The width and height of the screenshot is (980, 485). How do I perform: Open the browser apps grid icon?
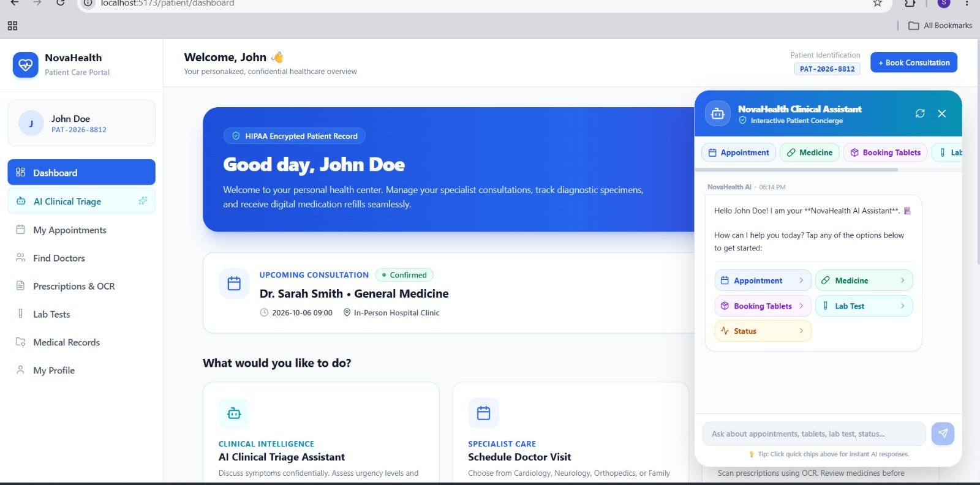[x=12, y=26]
